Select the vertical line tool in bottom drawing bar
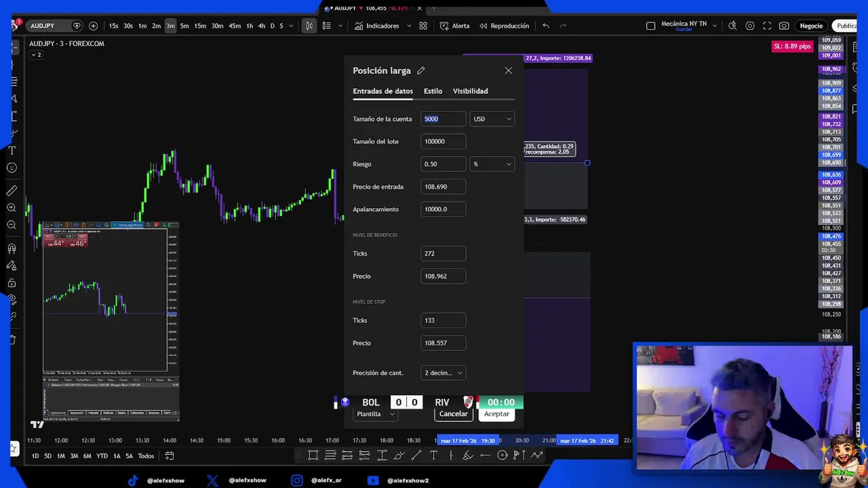 [x=451, y=455]
